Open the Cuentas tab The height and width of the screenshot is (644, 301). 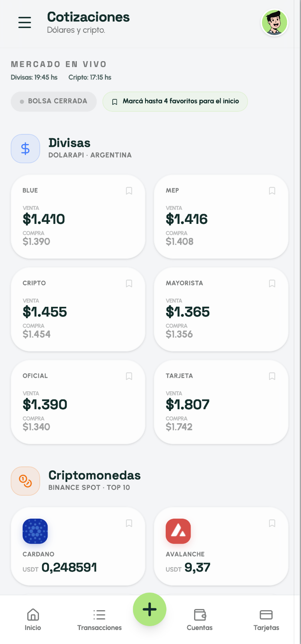200,619
